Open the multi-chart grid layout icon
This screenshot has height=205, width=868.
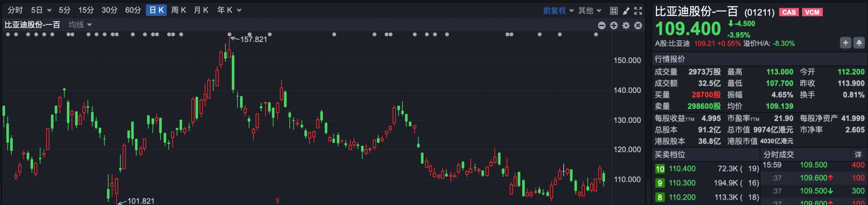tap(613, 11)
